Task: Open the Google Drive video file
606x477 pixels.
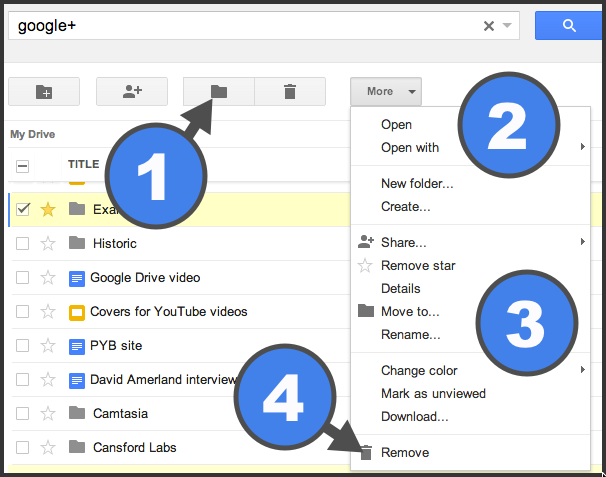Action: (145, 278)
